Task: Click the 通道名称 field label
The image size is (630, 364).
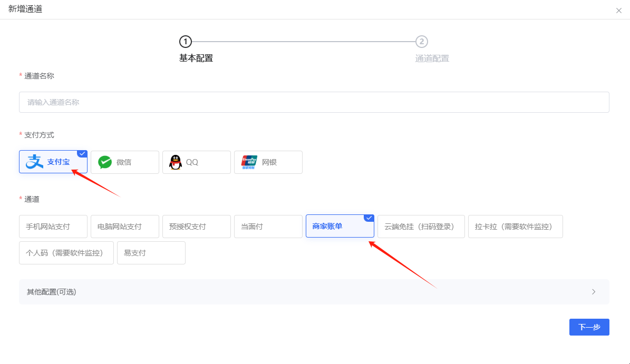Action: [39, 76]
